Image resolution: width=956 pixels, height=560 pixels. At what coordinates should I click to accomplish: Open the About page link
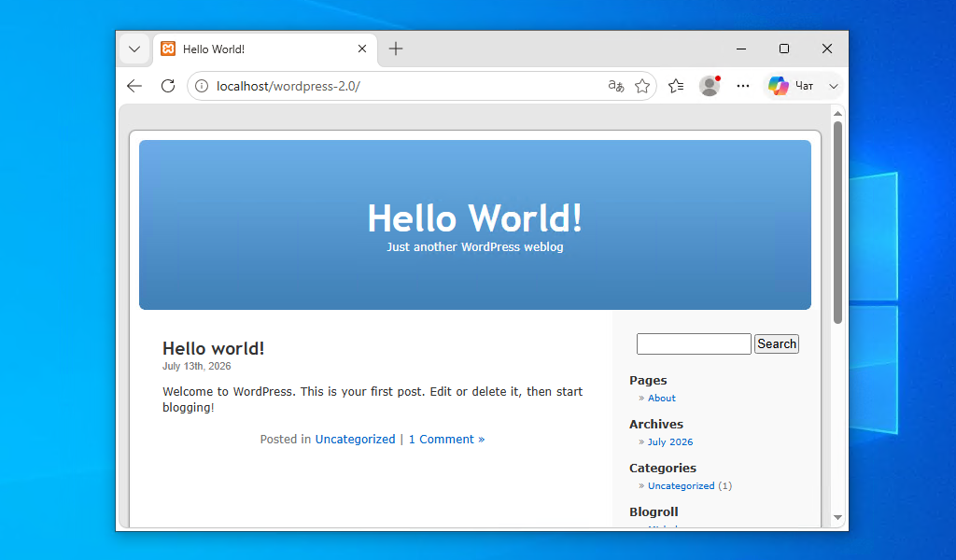coord(662,398)
